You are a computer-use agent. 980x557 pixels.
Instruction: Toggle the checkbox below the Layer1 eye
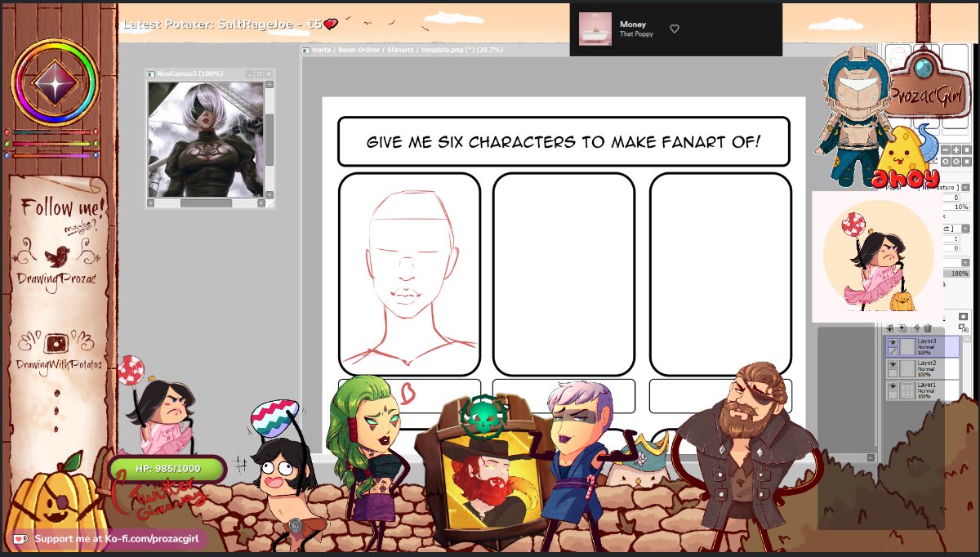[x=893, y=395]
